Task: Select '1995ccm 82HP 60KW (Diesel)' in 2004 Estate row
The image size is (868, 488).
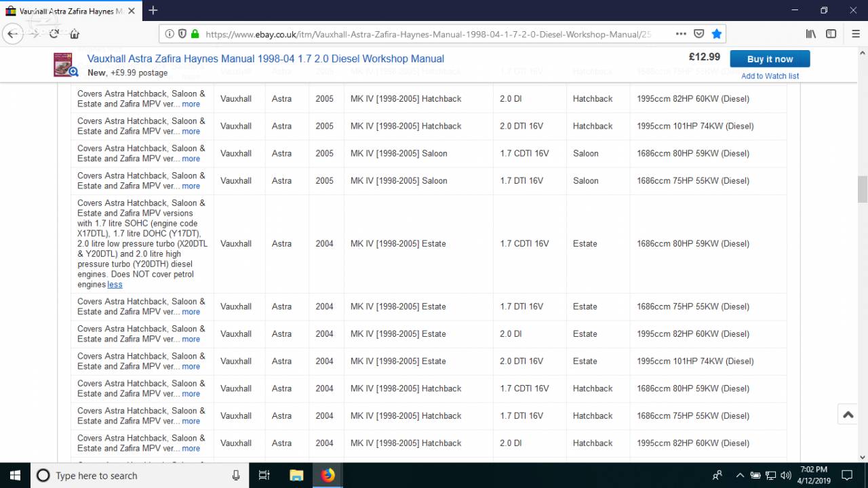Action: click(693, 333)
